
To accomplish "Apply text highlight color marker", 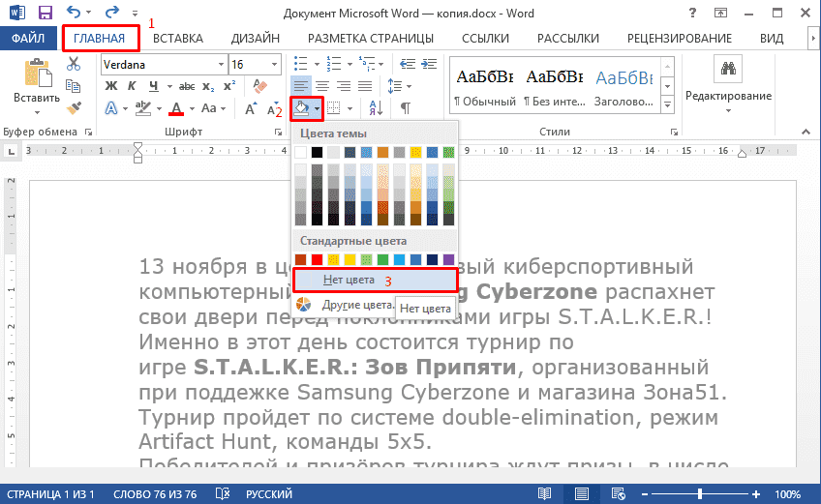I will 142,108.
